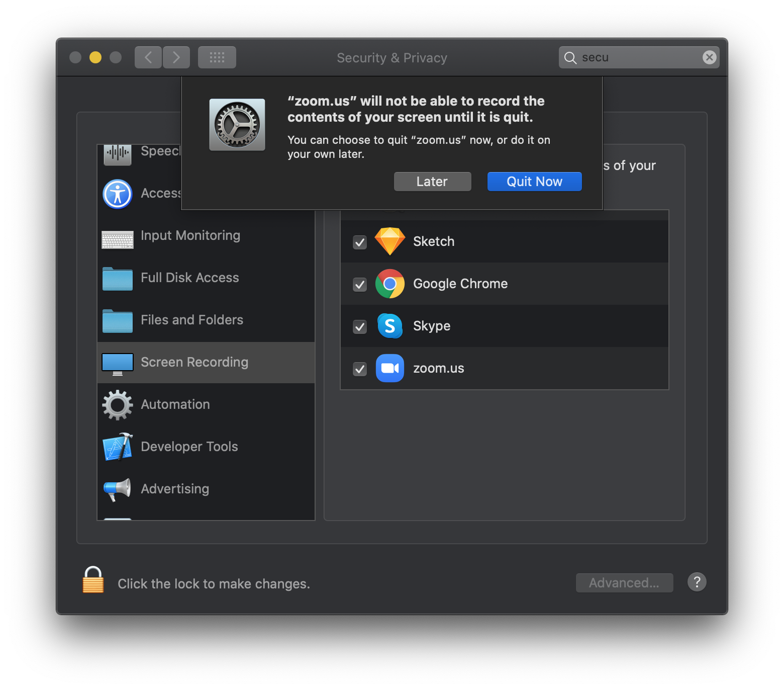This screenshot has height=689, width=784.
Task: Click the magnifier icon in search field
Action: point(570,58)
